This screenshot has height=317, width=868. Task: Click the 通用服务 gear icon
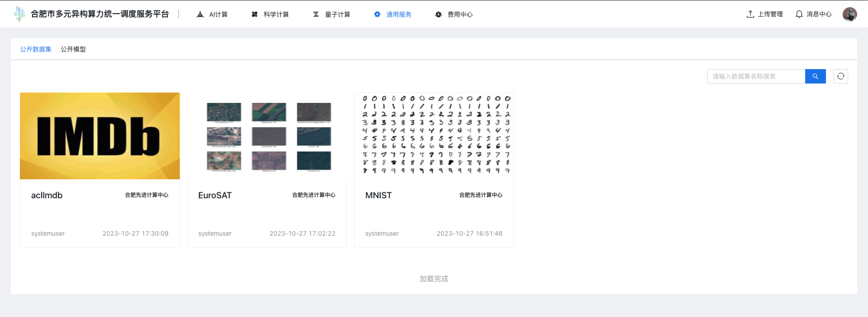tap(377, 14)
